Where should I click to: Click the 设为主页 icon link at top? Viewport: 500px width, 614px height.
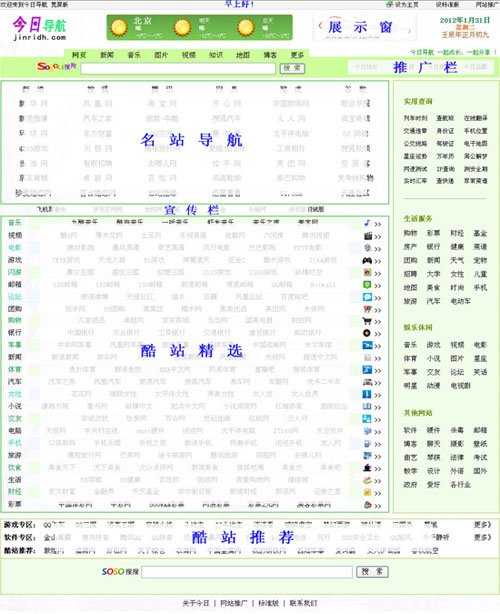click(402, 4)
